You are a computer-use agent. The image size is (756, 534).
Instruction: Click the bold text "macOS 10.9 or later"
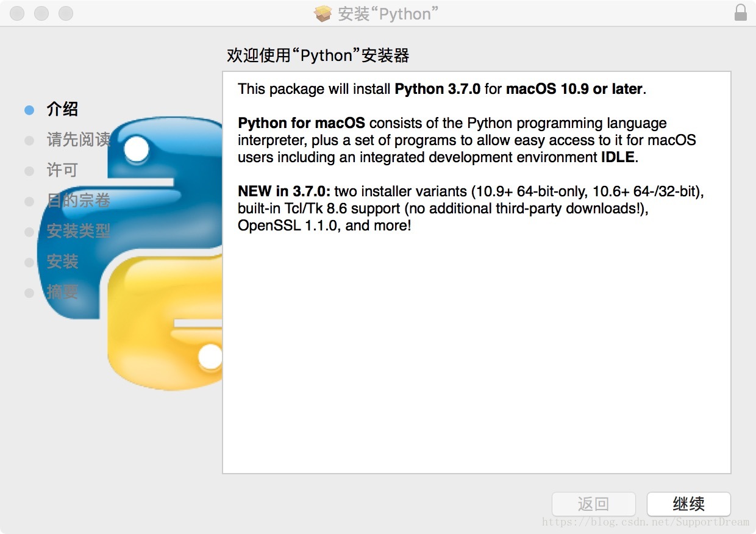click(x=574, y=89)
